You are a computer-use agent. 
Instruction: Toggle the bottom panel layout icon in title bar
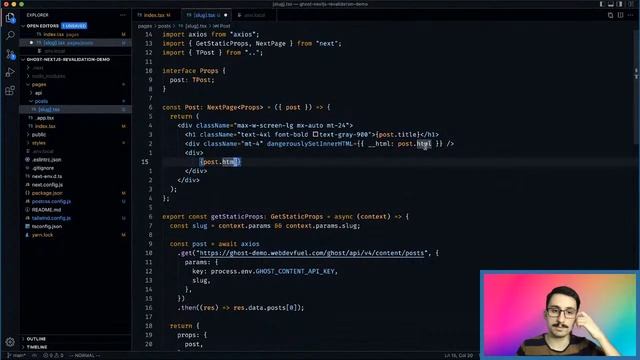(611, 4)
